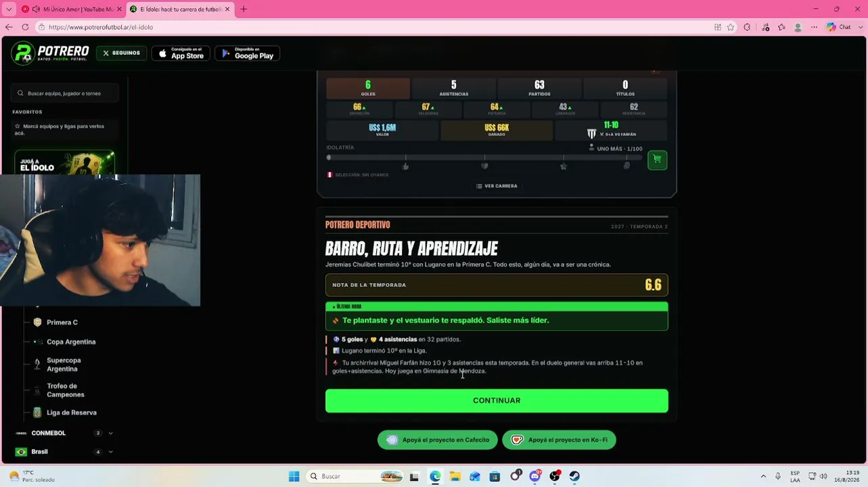Open the media playback control icon
Screen dimensions: 868x487
tap(766, 27)
